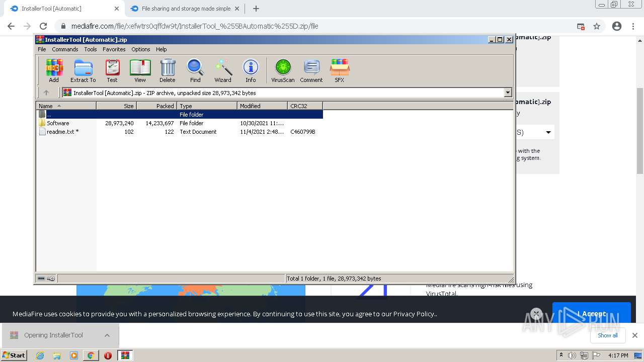Open the Commands menu

coord(65,49)
